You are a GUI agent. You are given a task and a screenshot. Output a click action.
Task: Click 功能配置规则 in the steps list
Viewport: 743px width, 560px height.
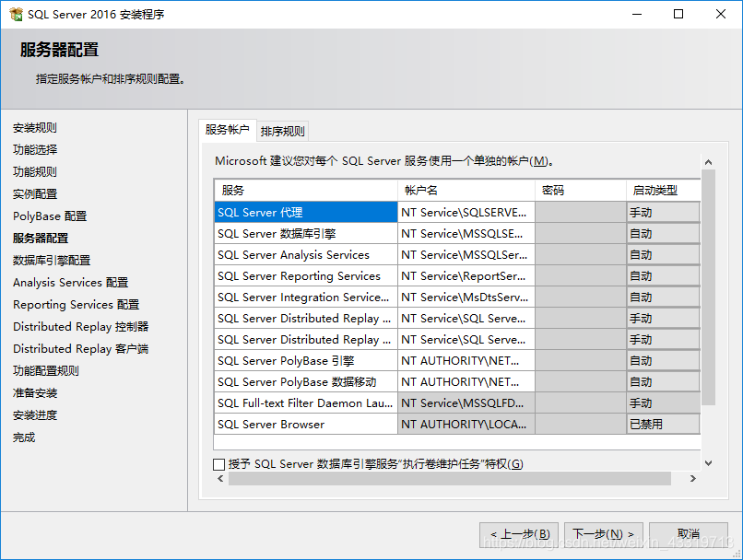coord(46,371)
